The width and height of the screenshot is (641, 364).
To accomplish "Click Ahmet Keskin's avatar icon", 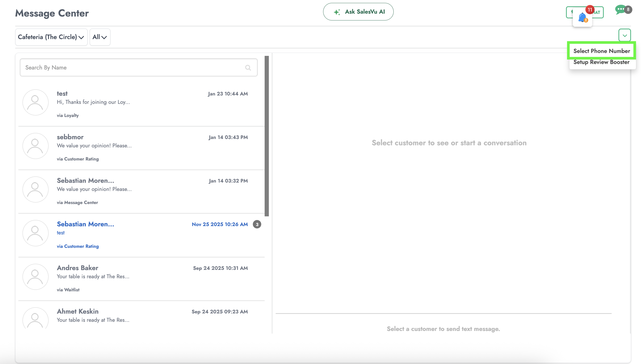I will (x=35, y=319).
